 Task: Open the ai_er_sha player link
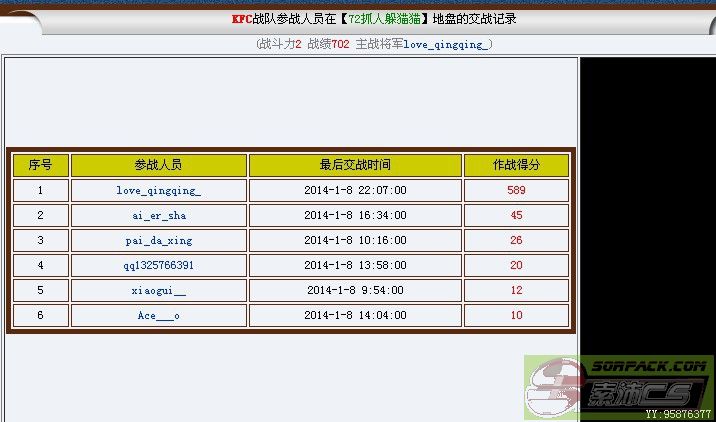click(158, 215)
